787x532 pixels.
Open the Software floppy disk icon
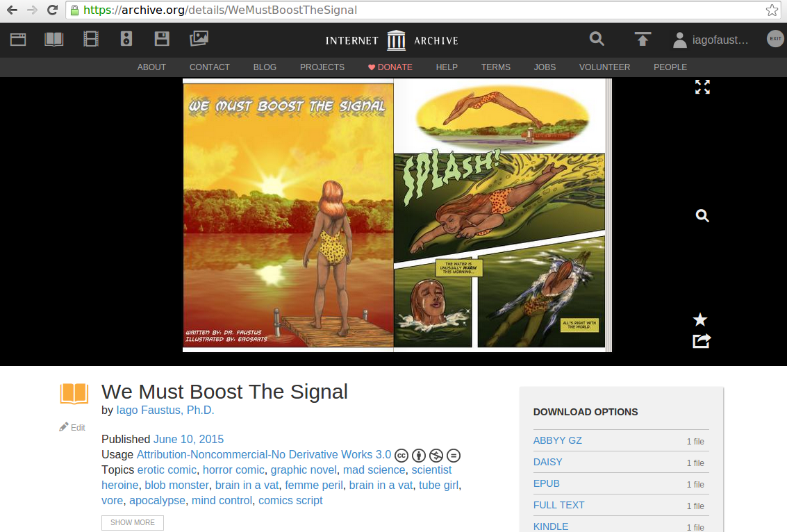click(x=162, y=39)
